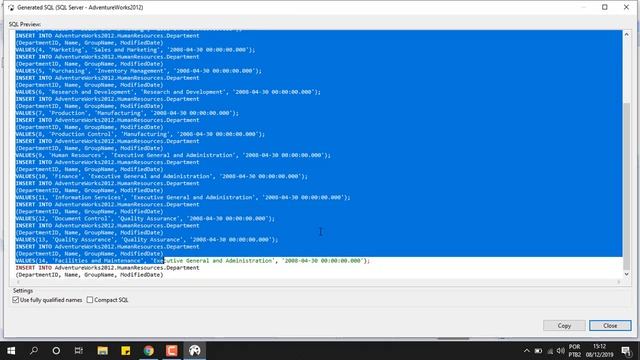
Task: Click the line VALUES(8, 'Production Control'
Action: (140, 134)
